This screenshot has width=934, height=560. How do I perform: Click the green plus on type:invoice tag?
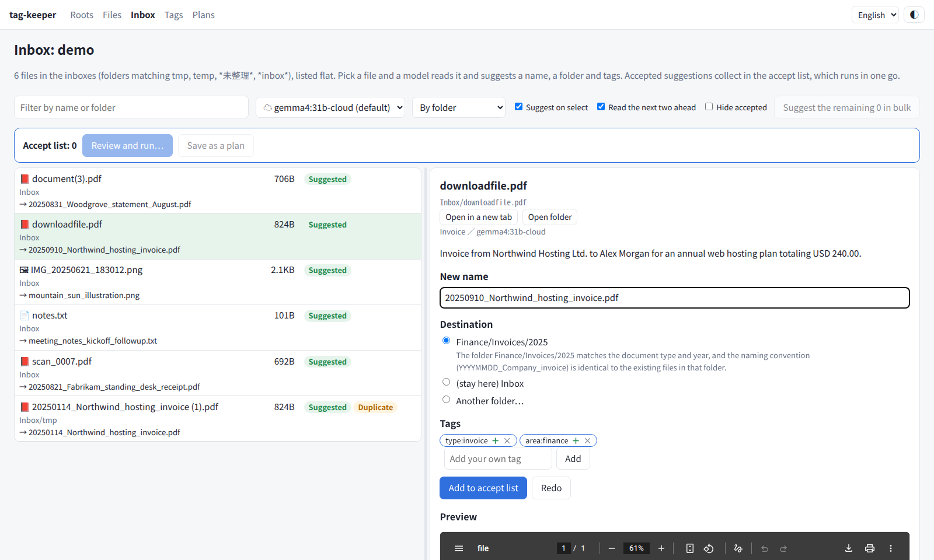tap(496, 441)
